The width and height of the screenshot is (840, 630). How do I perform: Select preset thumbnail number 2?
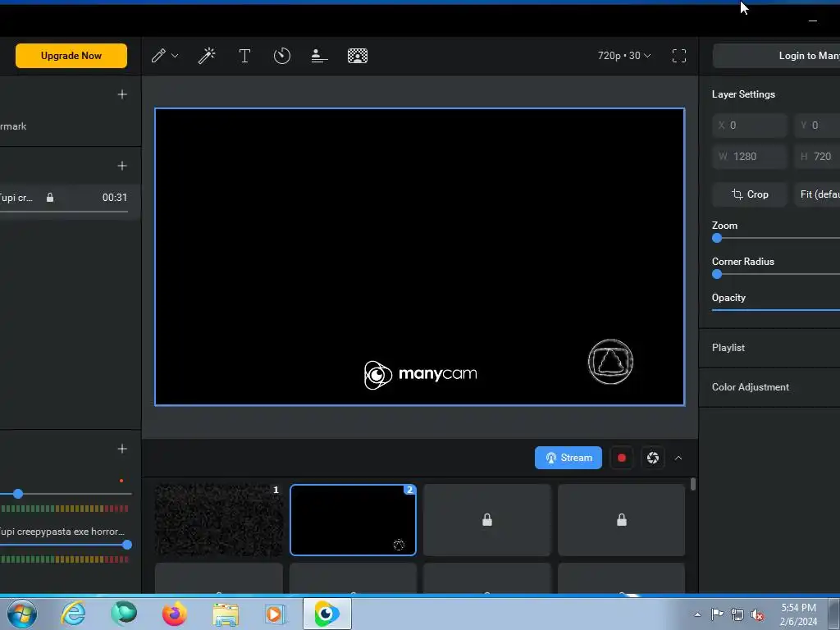click(x=353, y=520)
